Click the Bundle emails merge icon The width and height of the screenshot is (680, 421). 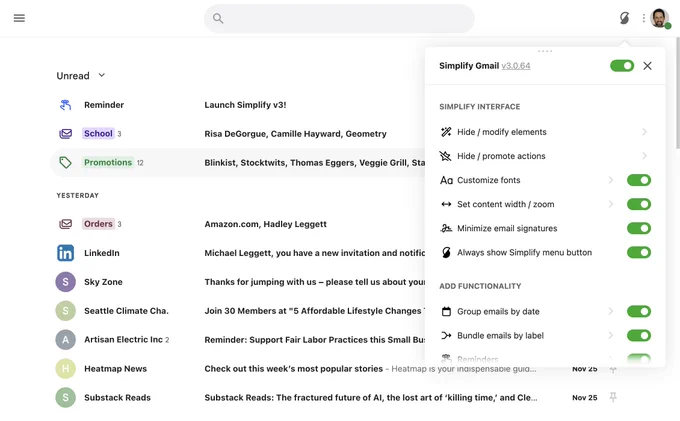tap(446, 336)
